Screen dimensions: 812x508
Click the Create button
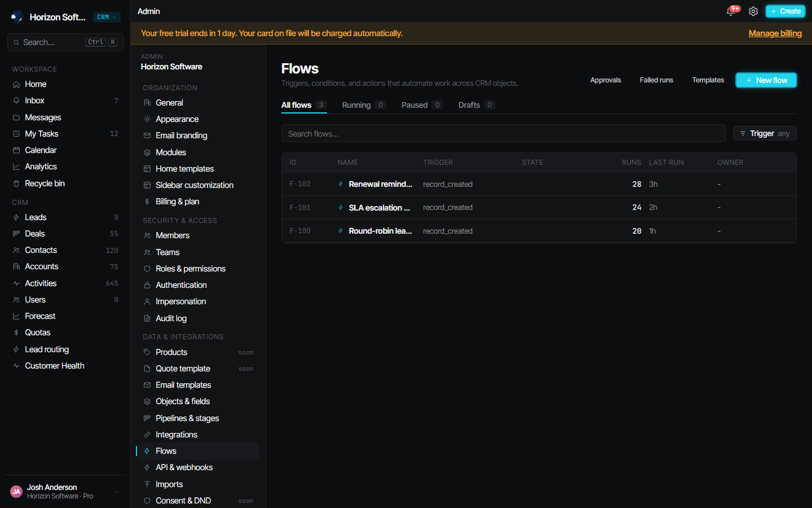point(785,11)
